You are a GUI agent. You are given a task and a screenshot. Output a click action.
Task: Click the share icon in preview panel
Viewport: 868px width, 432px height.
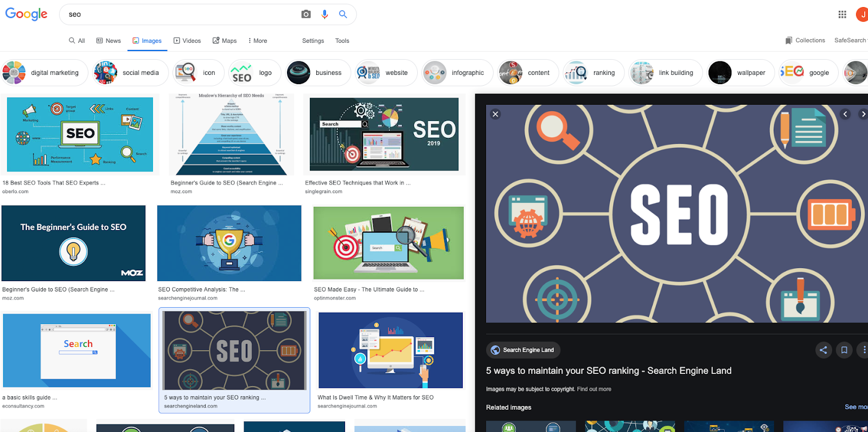[x=823, y=350]
